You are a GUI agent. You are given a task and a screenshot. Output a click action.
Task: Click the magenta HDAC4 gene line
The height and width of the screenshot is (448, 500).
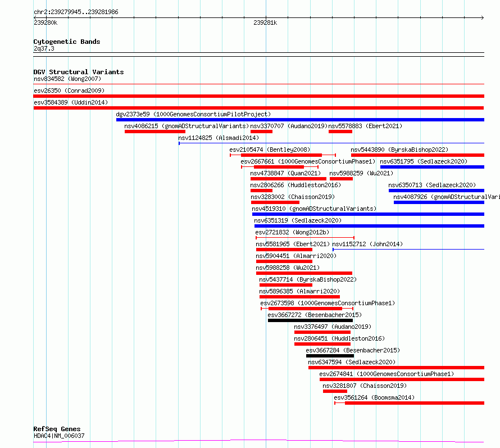click(x=258, y=441)
